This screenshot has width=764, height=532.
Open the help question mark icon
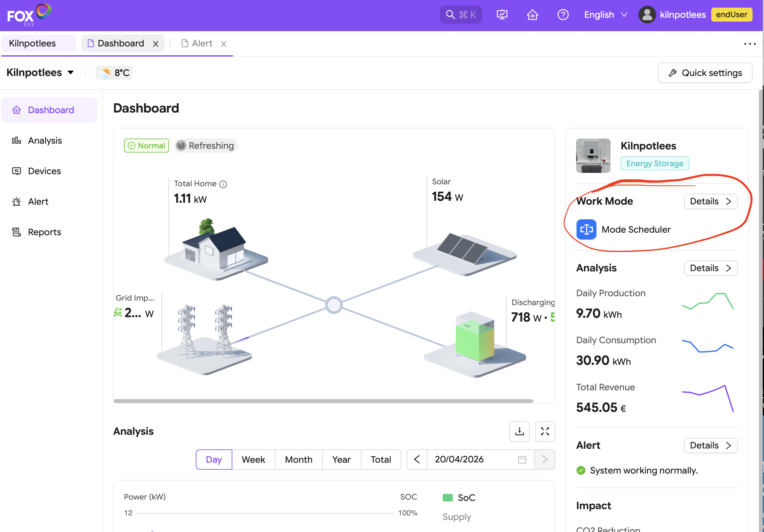tap(563, 15)
